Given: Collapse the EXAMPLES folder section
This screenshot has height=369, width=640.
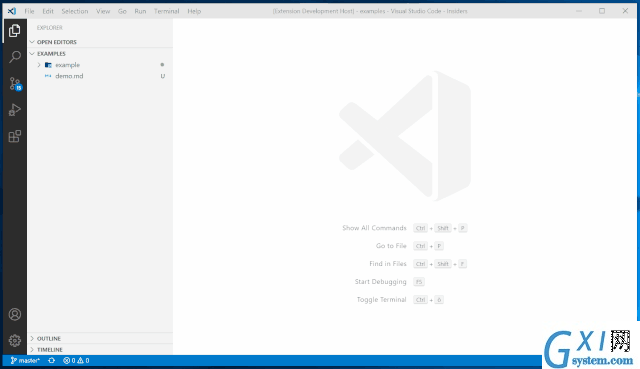Looking at the screenshot, I should click(32, 53).
